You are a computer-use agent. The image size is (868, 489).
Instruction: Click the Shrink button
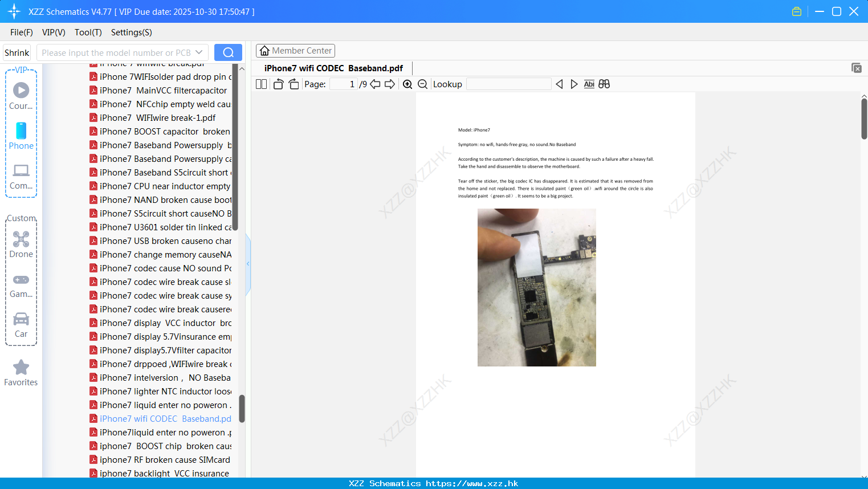tap(17, 52)
